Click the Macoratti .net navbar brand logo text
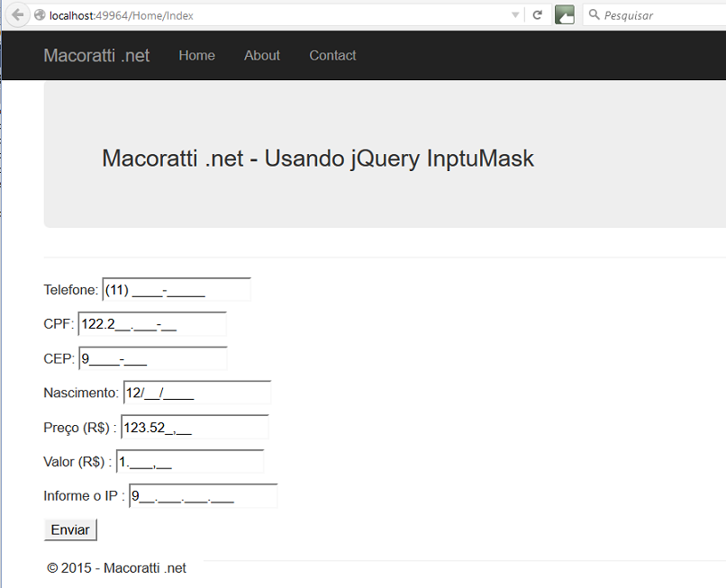 96,55
